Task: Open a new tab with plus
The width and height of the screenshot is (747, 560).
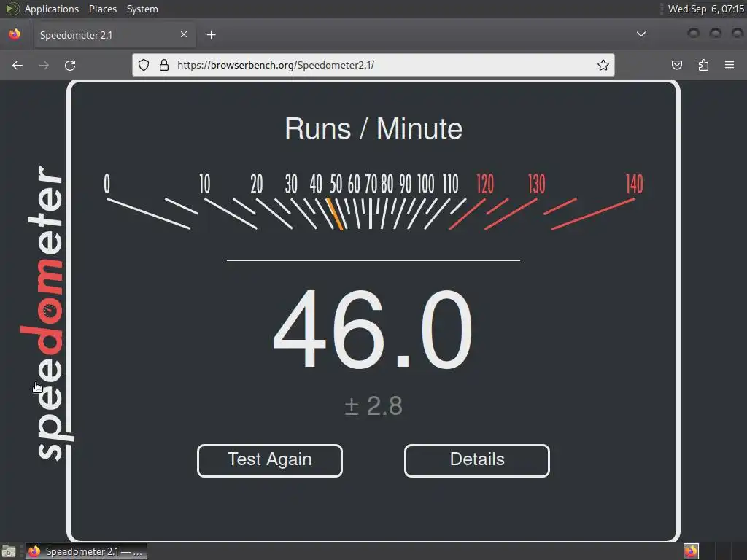Action: click(x=211, y=35)
